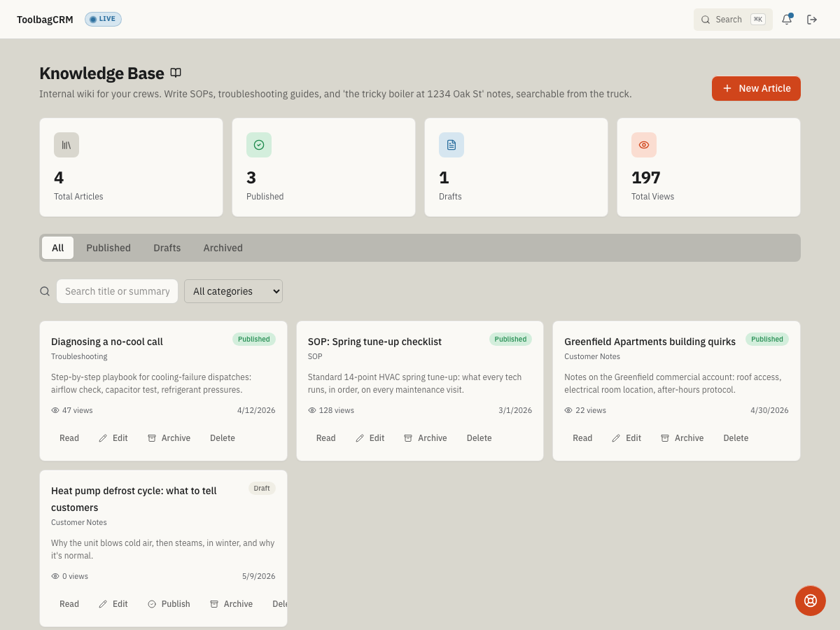Click the 5/9/2026 date

click(259, 576)
